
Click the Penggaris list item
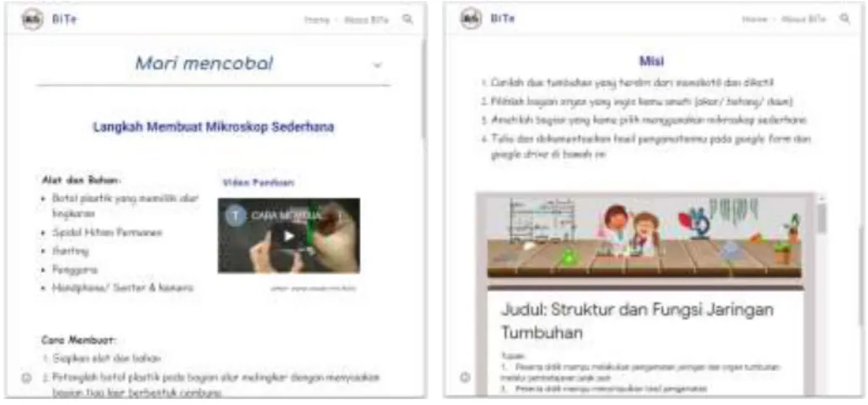point(75,269)
